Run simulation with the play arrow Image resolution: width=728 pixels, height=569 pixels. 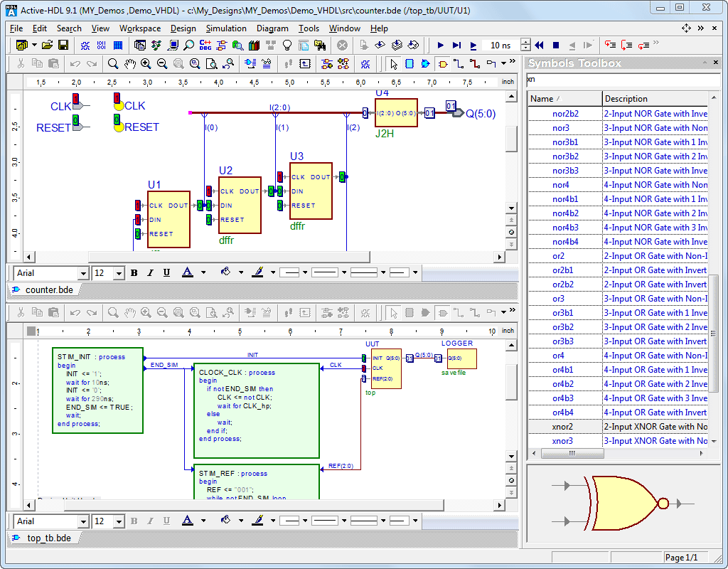(x=441, y=45)
